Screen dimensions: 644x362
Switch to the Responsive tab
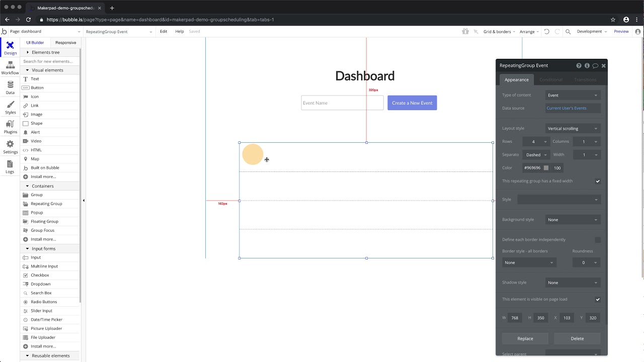click(x=66, y=43)
